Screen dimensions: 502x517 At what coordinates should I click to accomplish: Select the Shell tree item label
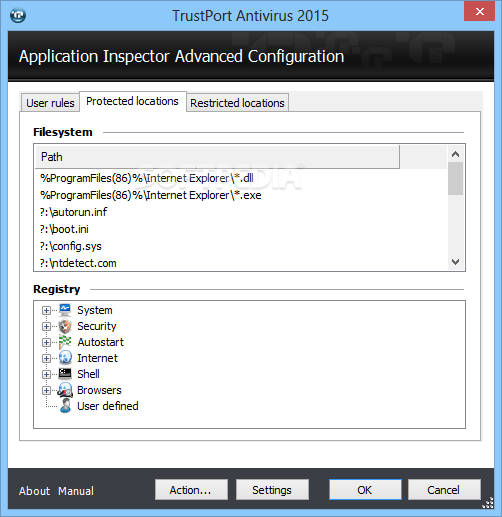pos(88,374)
